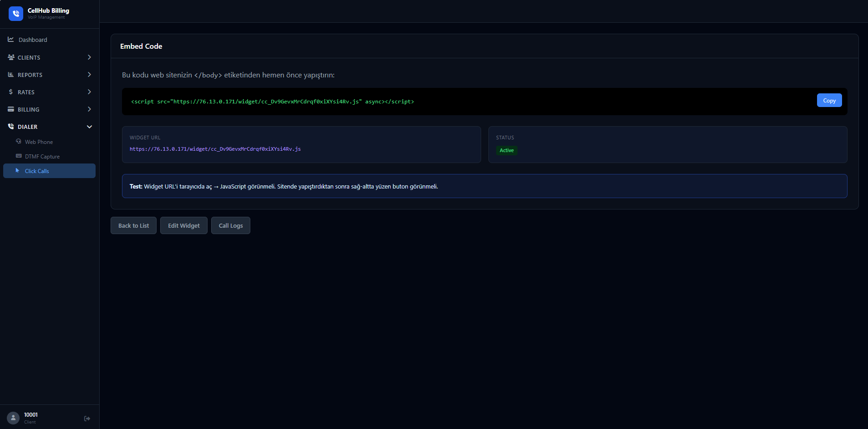
Task: Click the Dashboard chart icon
Action: (11, 40)
